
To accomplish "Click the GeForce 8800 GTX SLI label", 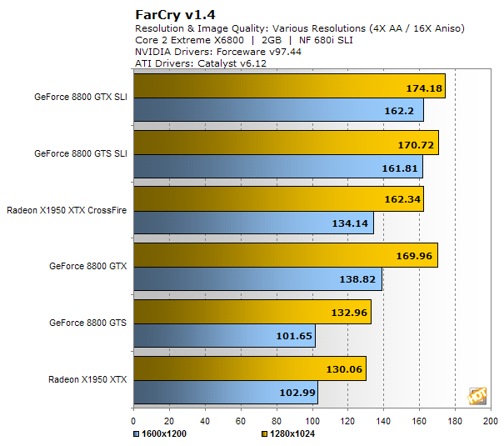I will [81, 97].
